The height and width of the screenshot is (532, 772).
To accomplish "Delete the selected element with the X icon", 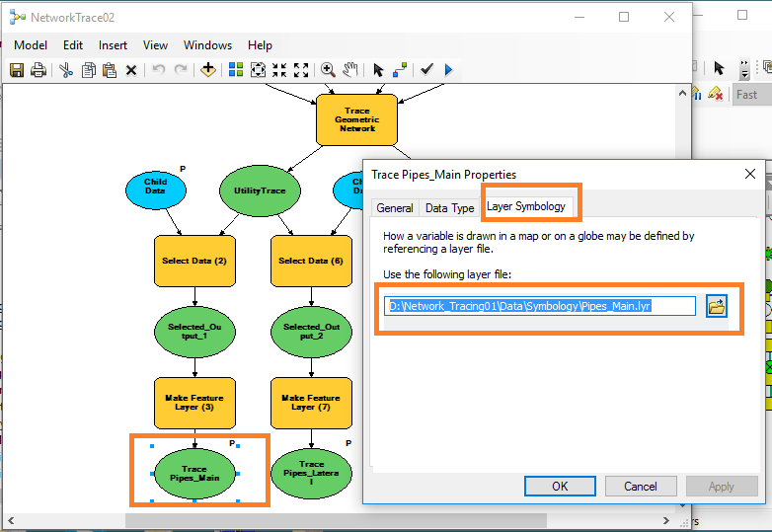I will point(131,70).
